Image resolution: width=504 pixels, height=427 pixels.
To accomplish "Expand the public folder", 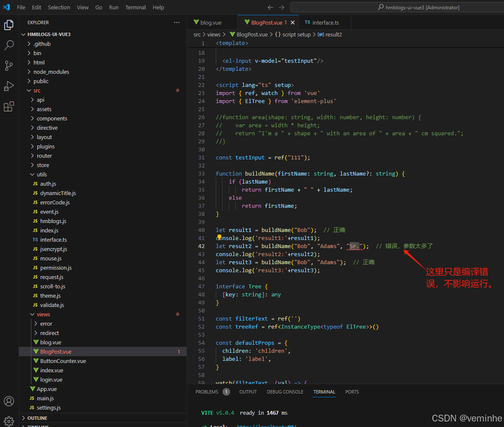I will (103, 81).
